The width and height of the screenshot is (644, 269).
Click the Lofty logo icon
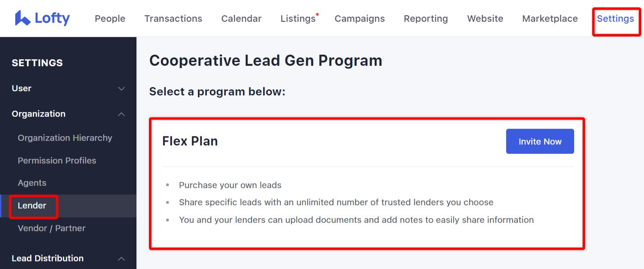[x=23, y=18]
